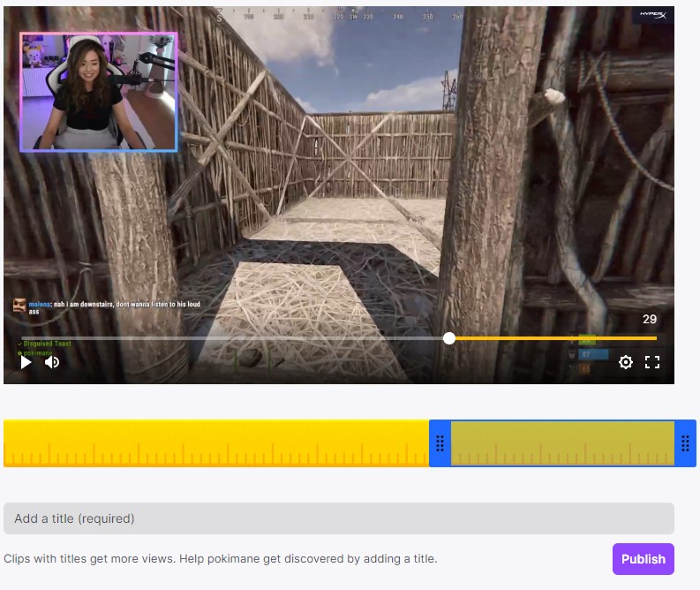Click the HyperX logo in video
The image size is (700, 590).
(653, 15)
